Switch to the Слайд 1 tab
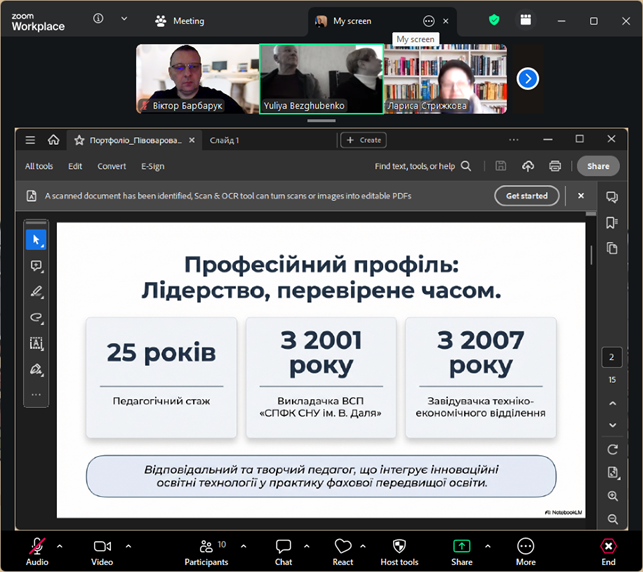 (224, 140)
